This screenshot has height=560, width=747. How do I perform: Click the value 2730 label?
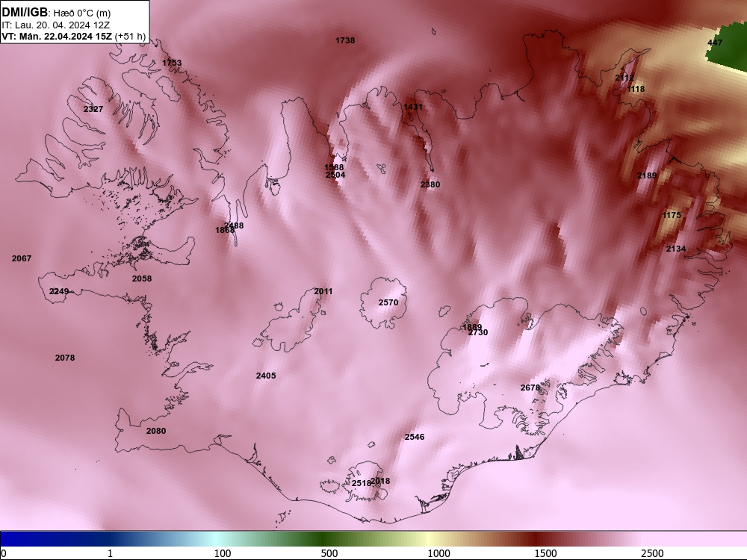click(478, 332)
